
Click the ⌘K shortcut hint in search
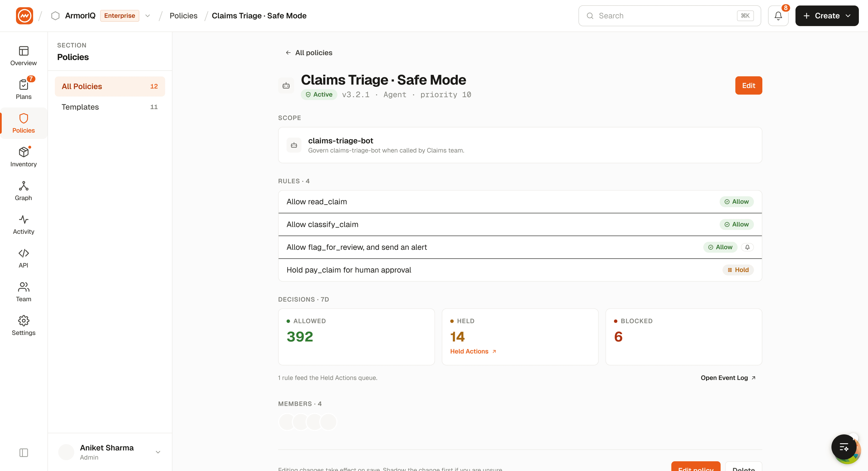(745, 16)
